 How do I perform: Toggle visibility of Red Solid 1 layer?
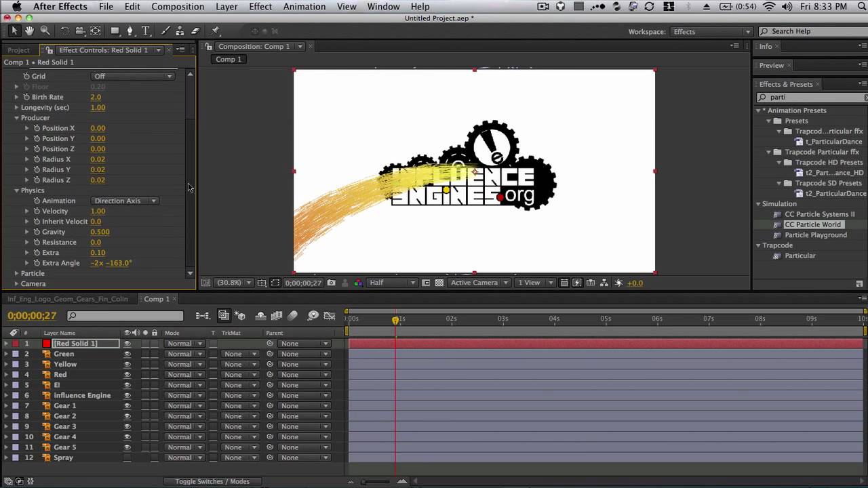point(127,344)
